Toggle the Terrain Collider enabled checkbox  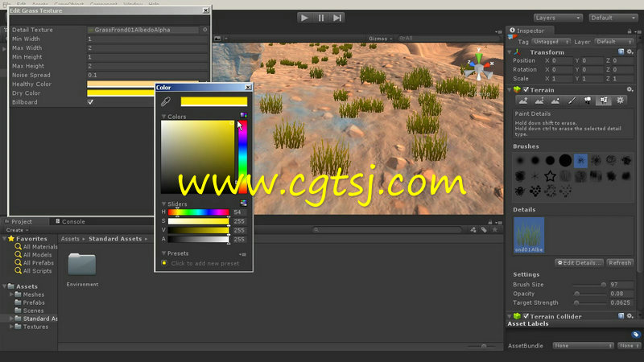(x=526, y=316)
